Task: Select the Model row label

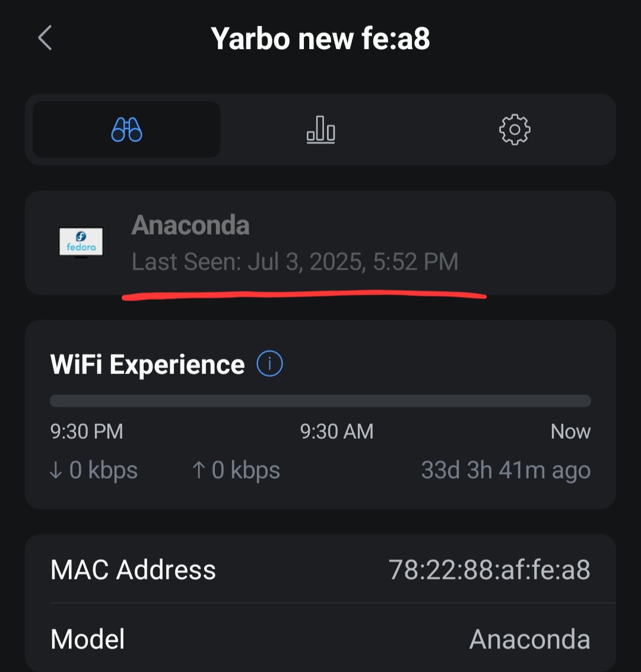Action: pyautogui.click(x=87, y=639)
